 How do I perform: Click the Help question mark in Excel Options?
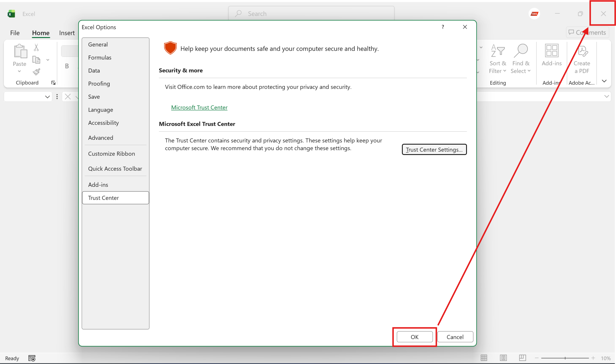443,27
